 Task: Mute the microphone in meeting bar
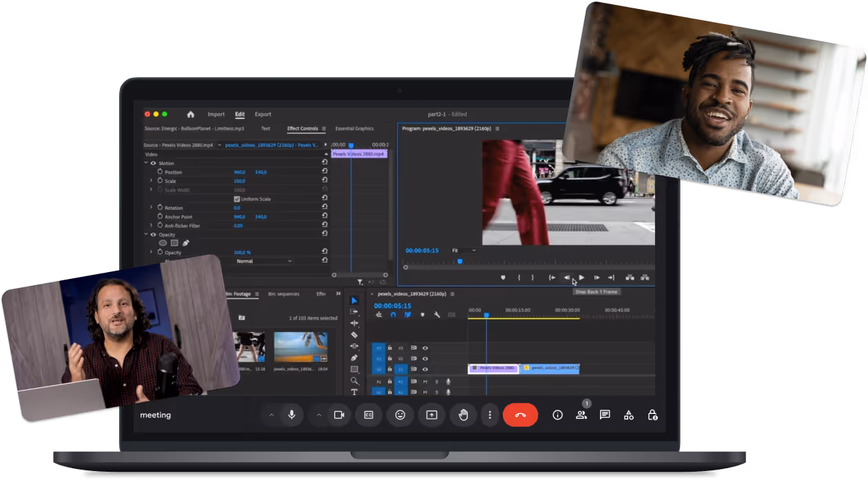[292, 415]
